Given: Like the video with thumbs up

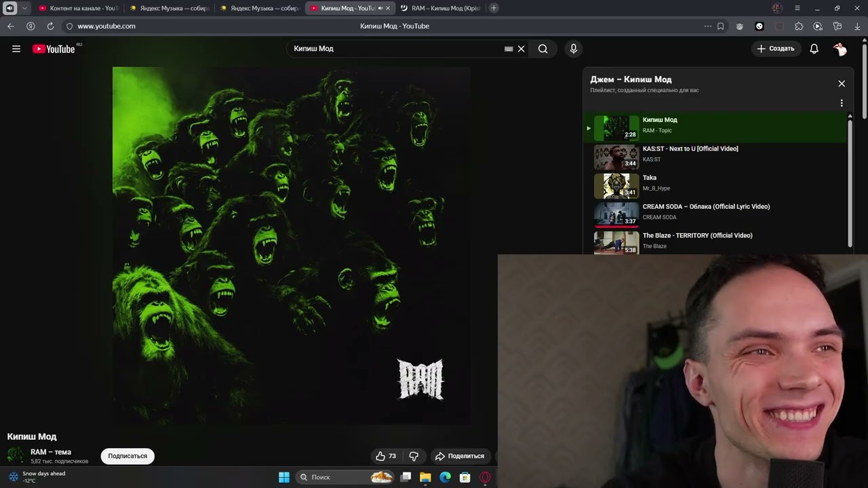Looking at the screenshot, I should 386,456.
